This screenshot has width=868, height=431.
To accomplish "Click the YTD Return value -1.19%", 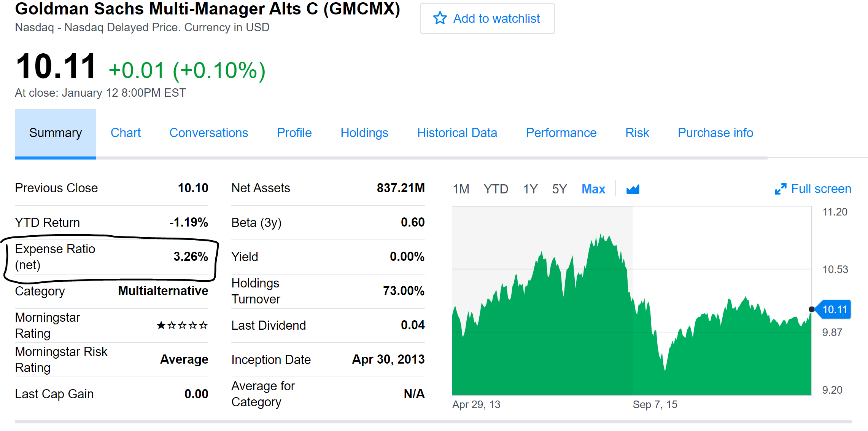I will pos(189,222).
